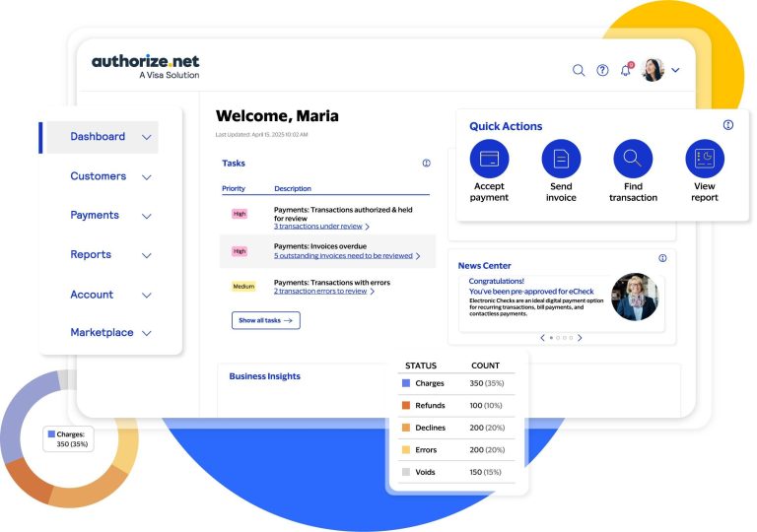Select Marketplace in the sidebar
Viewport: 757px width, 532px height.
pos(102,333)
